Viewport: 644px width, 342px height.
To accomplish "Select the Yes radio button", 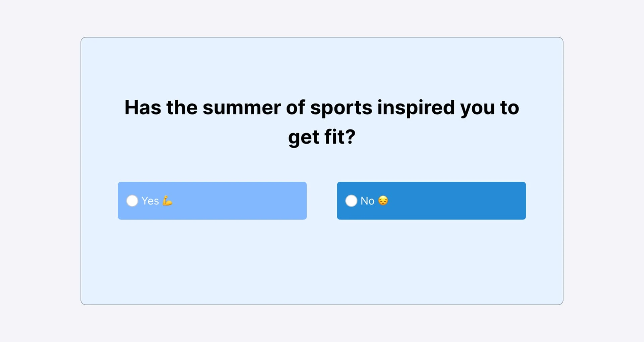I will [132, 201].
